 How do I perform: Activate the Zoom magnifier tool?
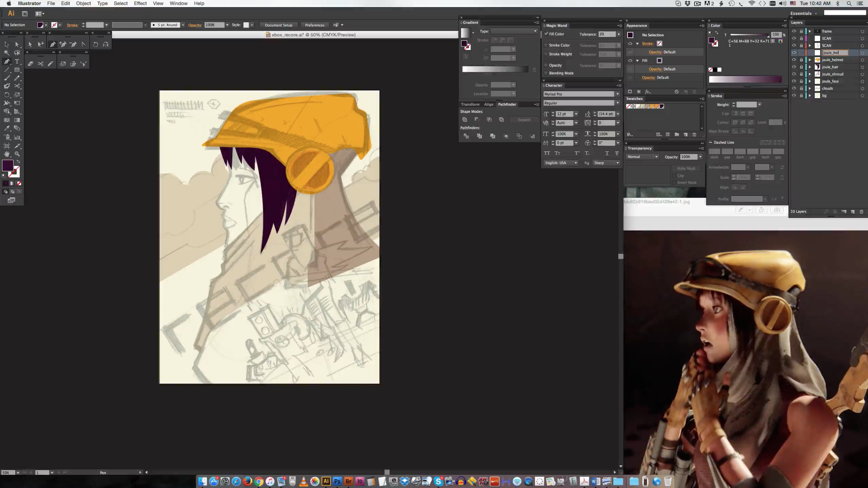point(17,154)
